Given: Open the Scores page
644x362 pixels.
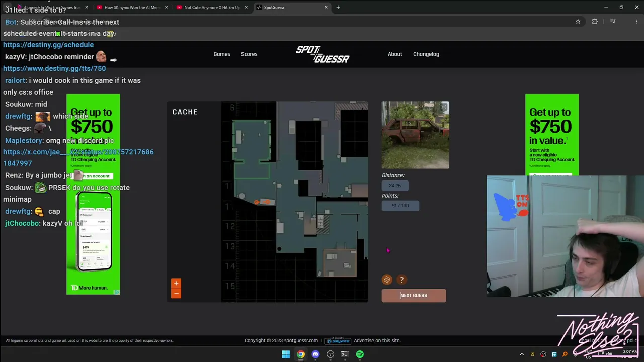Looking at the screenshot, I should click(x=249, y=54).
